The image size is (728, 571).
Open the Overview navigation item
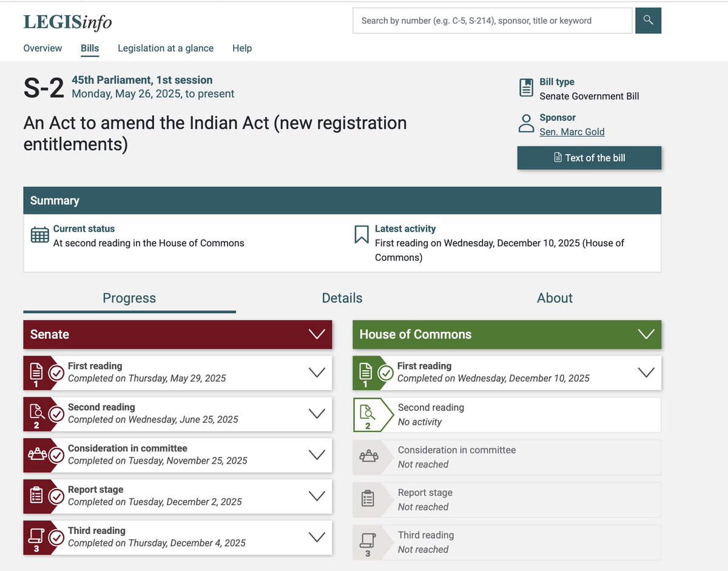pos(42,48)
